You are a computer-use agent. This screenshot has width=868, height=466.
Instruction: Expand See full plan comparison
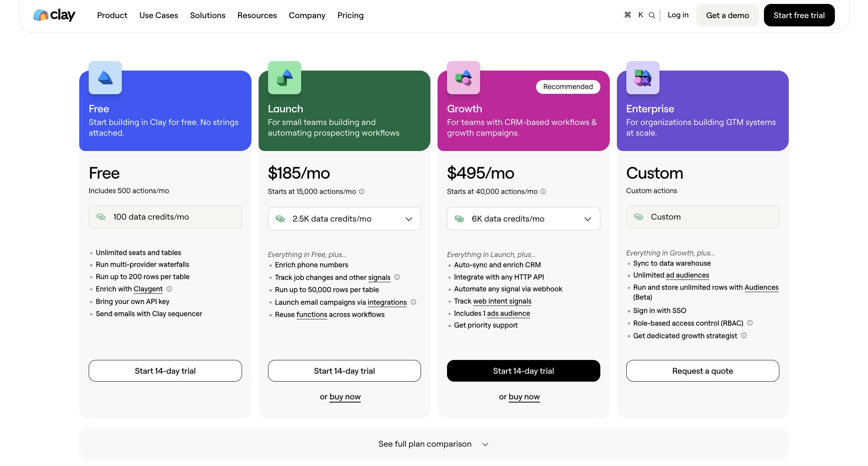click(434, 444)
